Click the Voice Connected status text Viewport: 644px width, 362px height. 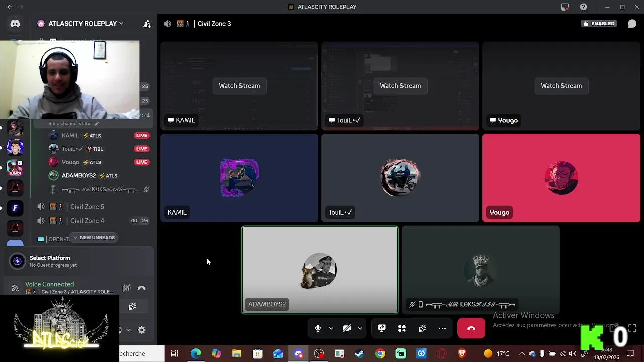[49, 284]
